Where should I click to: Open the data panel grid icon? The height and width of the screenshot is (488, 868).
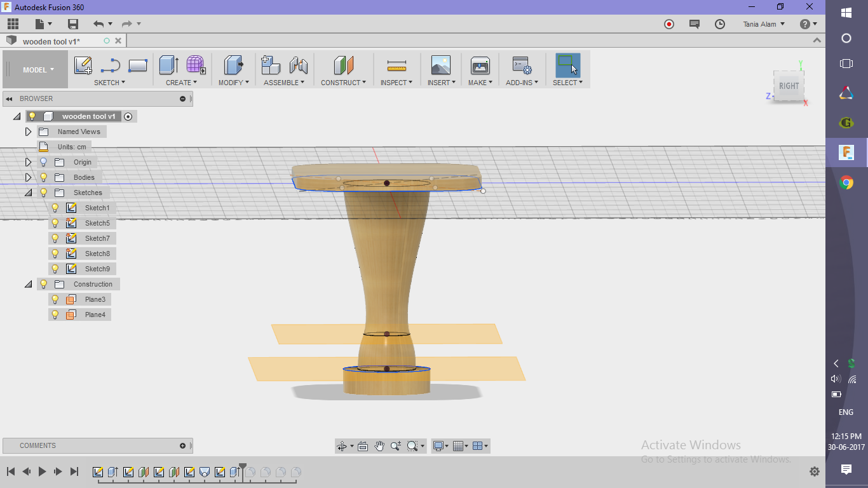click(x=13, y=24)
